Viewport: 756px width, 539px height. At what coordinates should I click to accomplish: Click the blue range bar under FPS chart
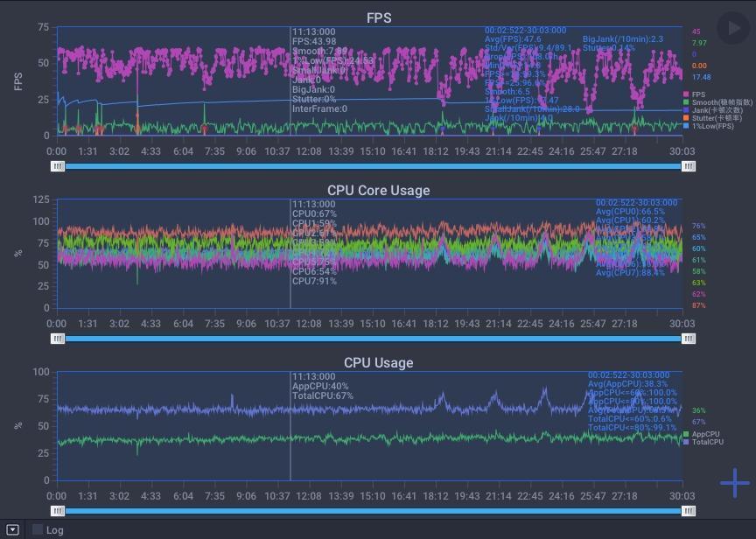click(x=373, y=166)
